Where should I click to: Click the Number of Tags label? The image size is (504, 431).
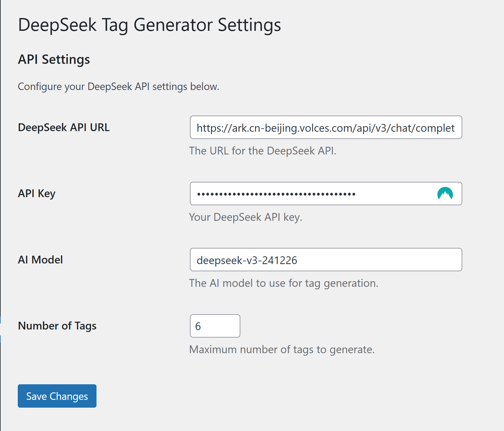click(x=57, y=326)
